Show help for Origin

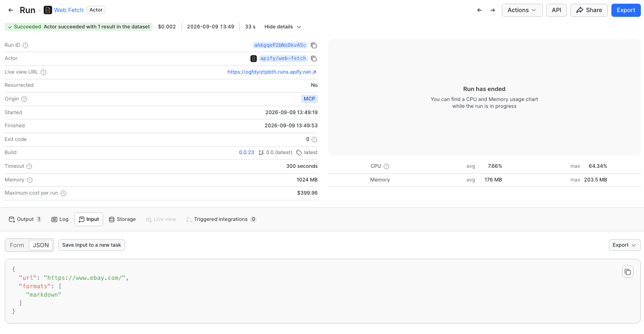[24, 99]
